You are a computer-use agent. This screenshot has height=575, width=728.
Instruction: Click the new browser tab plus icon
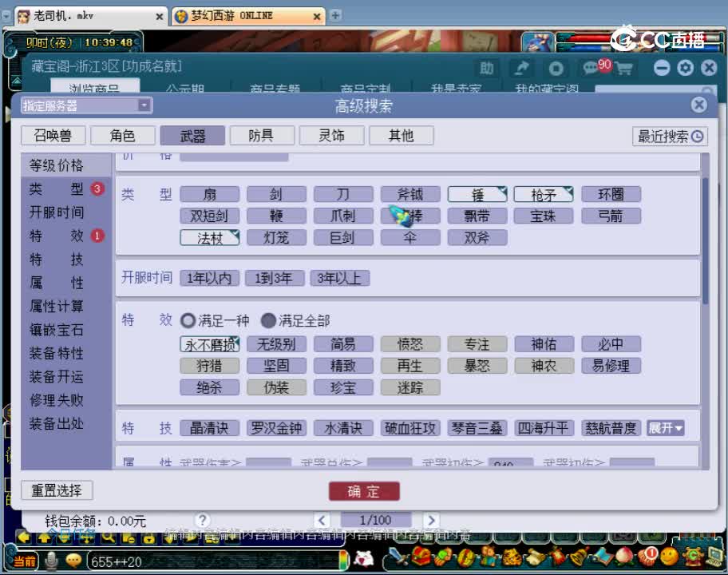[x=335, y=15]
